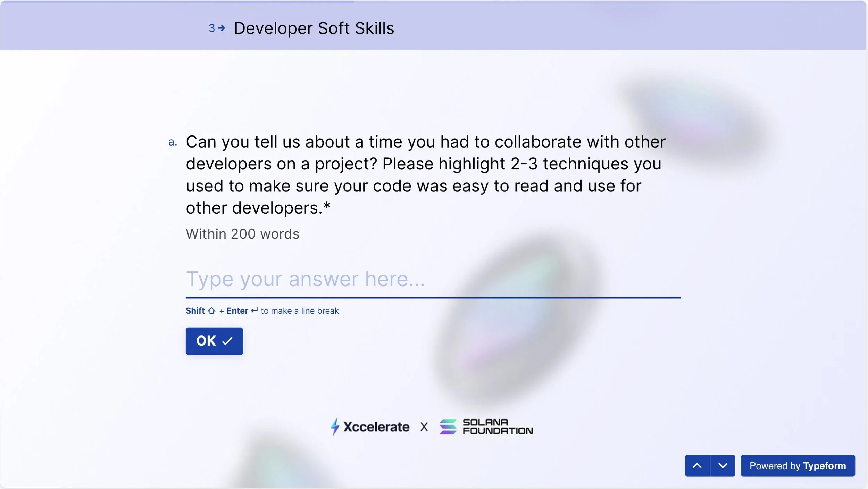Go to previous question with up arrow
This screenshot has height=489, width=868.
(697, 466)
